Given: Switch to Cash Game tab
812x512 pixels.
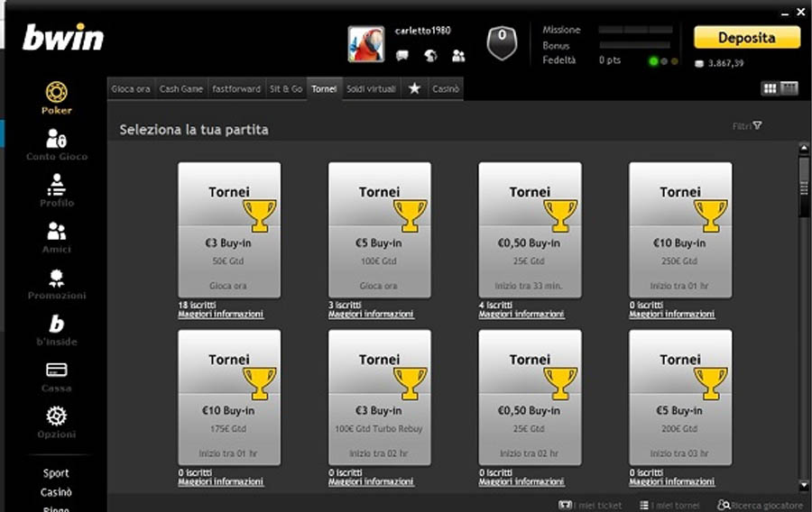Looking at the screenshot, I should click(180, 89).
